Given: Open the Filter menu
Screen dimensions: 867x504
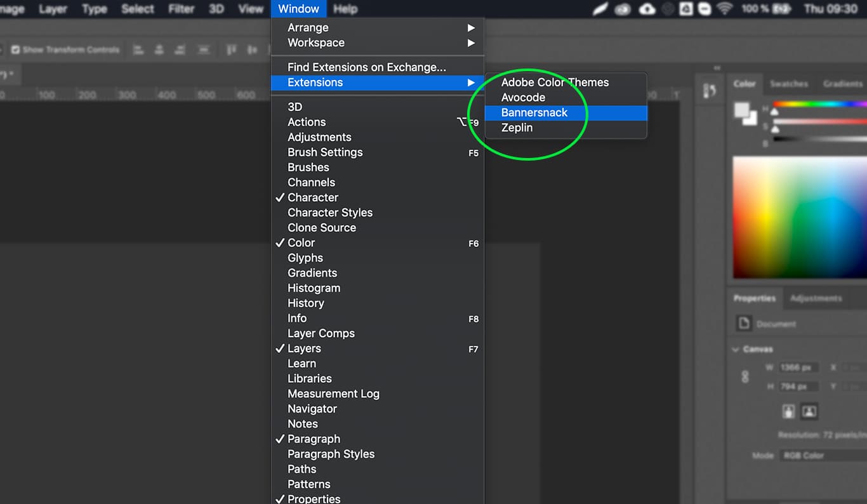Looking at the screenshot, I should [181, 9].
